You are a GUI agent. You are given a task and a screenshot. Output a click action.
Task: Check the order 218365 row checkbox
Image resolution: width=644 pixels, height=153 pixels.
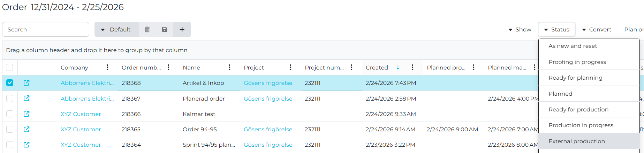coord(10,129)
